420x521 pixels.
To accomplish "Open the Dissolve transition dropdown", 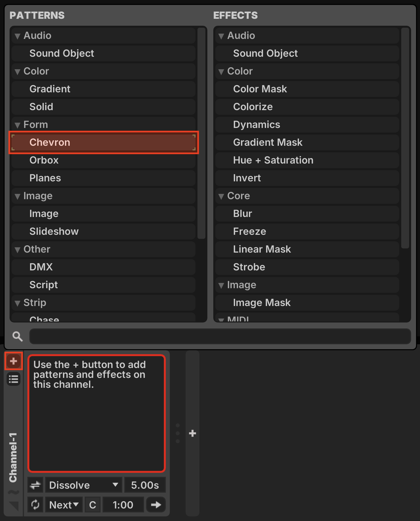I will [x=84, y=485].
